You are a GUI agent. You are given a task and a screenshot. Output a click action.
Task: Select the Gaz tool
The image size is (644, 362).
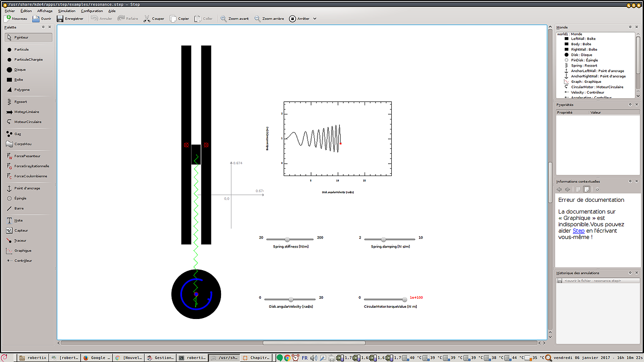coord(28,134)
